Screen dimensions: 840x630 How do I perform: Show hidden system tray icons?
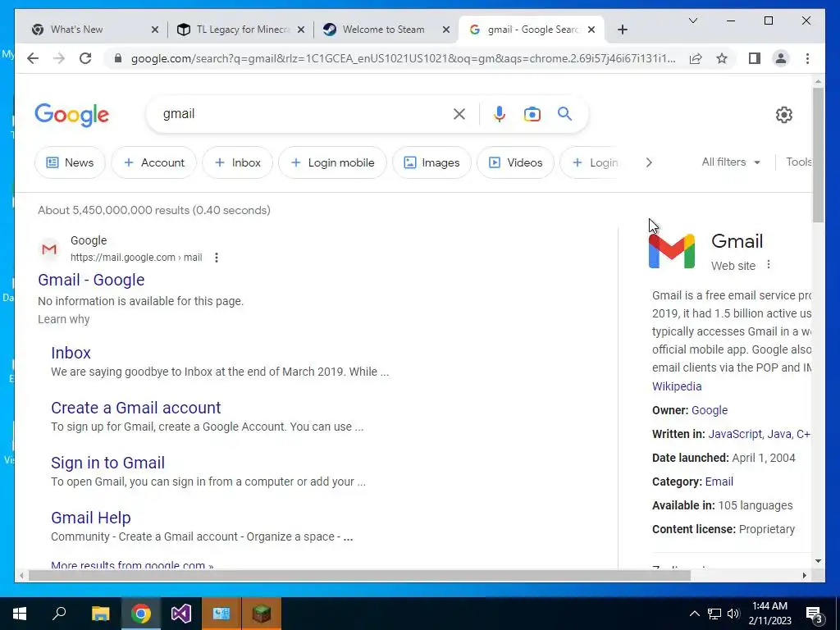click(x=694, y=614)
